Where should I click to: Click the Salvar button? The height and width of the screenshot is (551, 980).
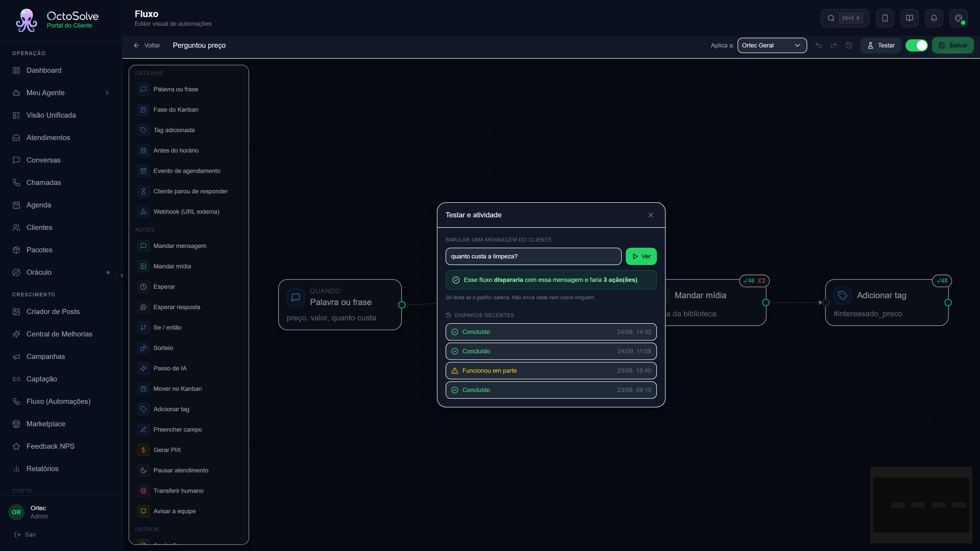click(953, 45)
